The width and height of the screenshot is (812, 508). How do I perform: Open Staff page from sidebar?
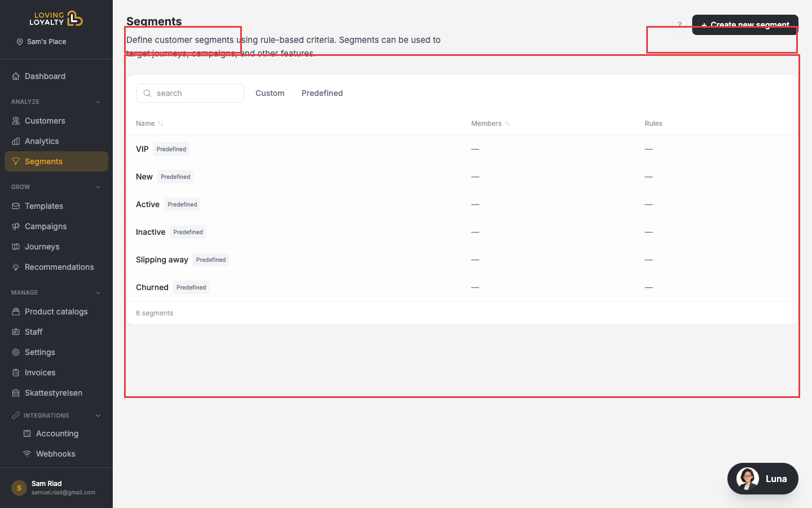coord(56,332)
